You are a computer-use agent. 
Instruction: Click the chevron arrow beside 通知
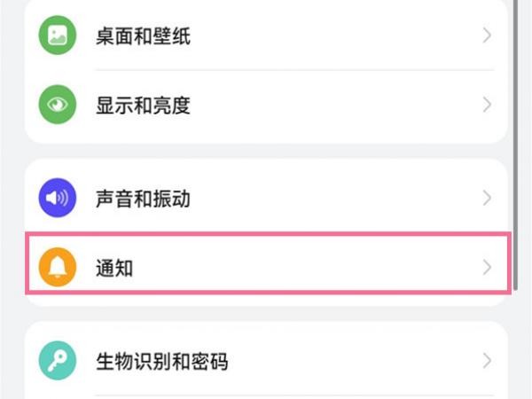pos(487,268)
